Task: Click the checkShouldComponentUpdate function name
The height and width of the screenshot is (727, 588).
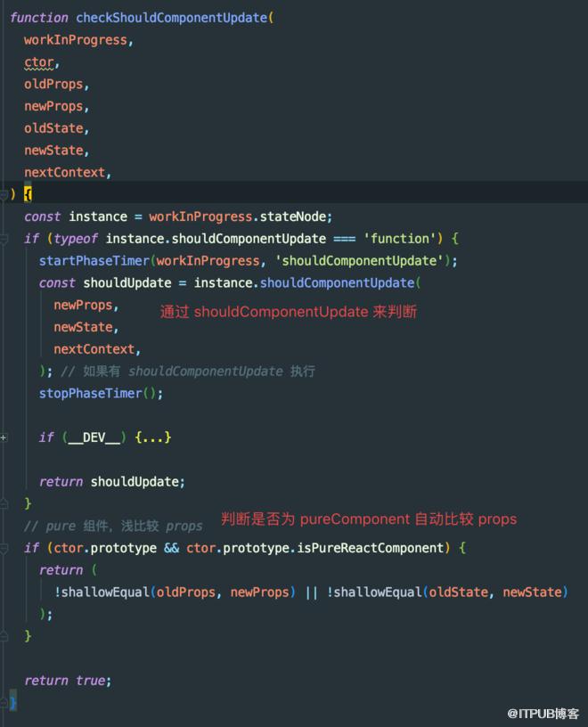Action: [x=172, y=18]
